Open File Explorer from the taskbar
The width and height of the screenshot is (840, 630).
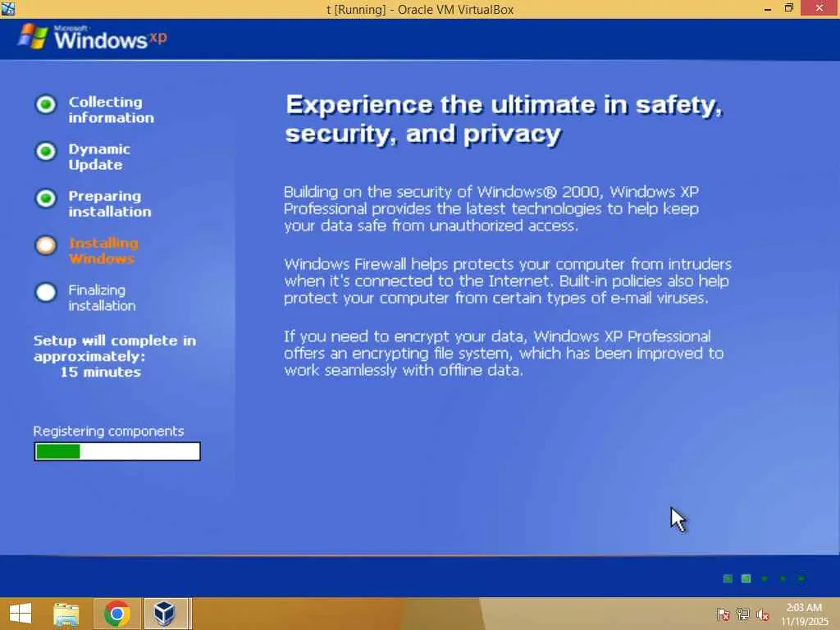pos(66,614)
